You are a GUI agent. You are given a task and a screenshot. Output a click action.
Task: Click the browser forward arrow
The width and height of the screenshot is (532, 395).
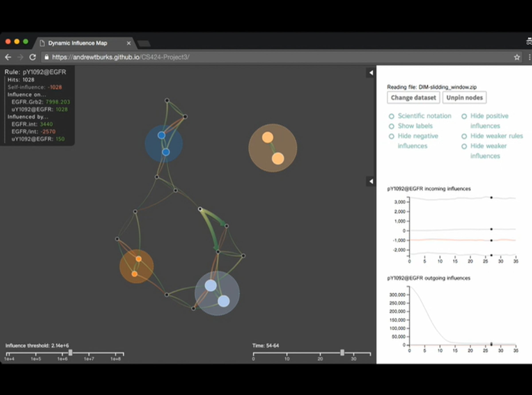(20, 57)
